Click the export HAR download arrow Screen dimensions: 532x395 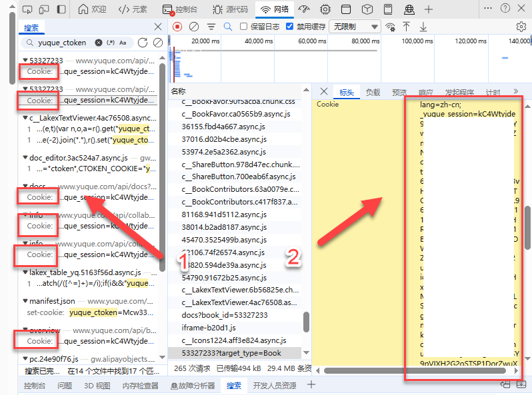pos(423,27)
